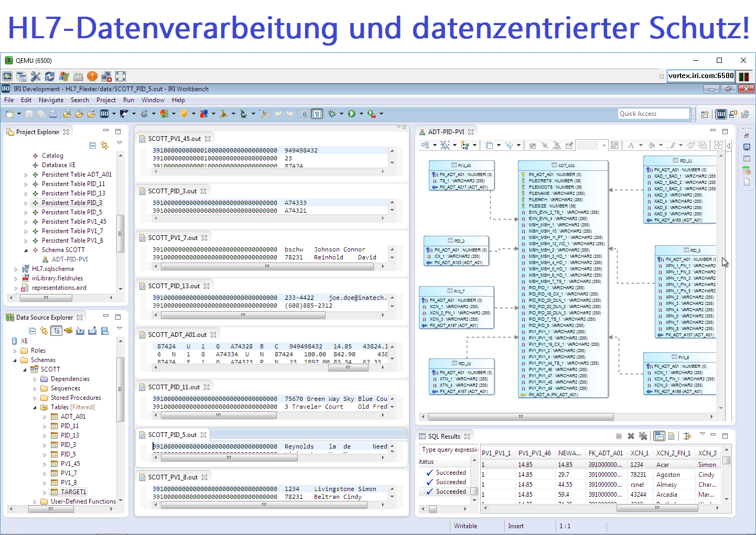Screen dimensions: 756x535
Task: Open Project Explorer view menu dropdown
Action: (x=120, y=143)
